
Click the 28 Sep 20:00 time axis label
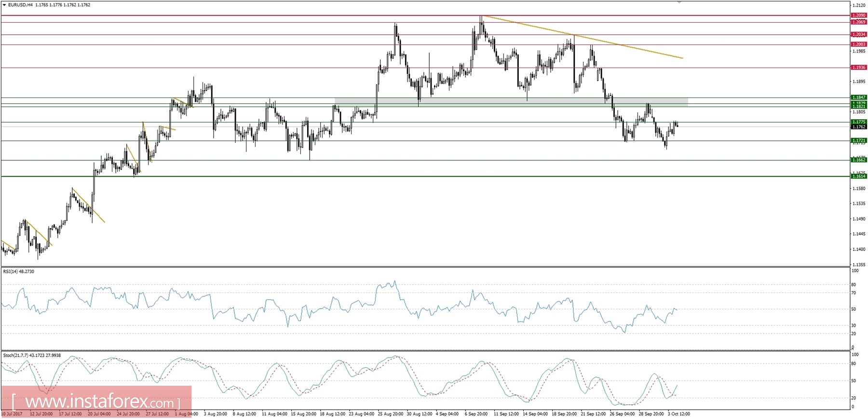click(651, 414)
